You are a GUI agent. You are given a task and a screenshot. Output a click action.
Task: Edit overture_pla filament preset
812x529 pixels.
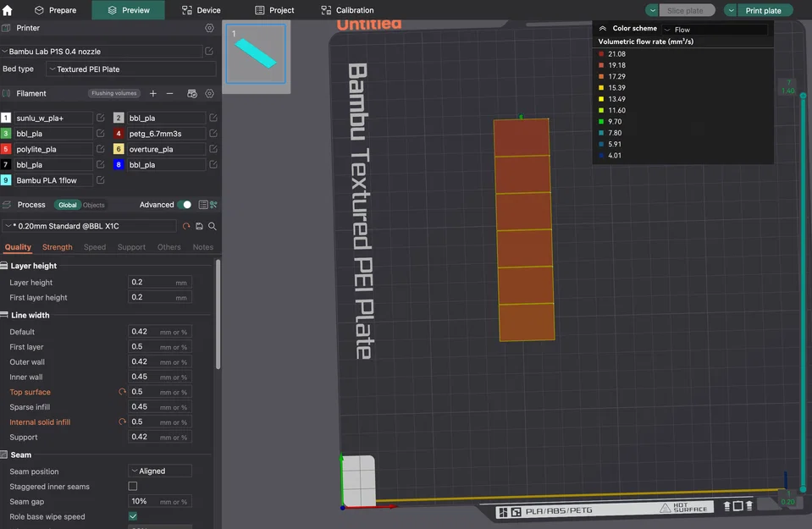click(213, 149)
